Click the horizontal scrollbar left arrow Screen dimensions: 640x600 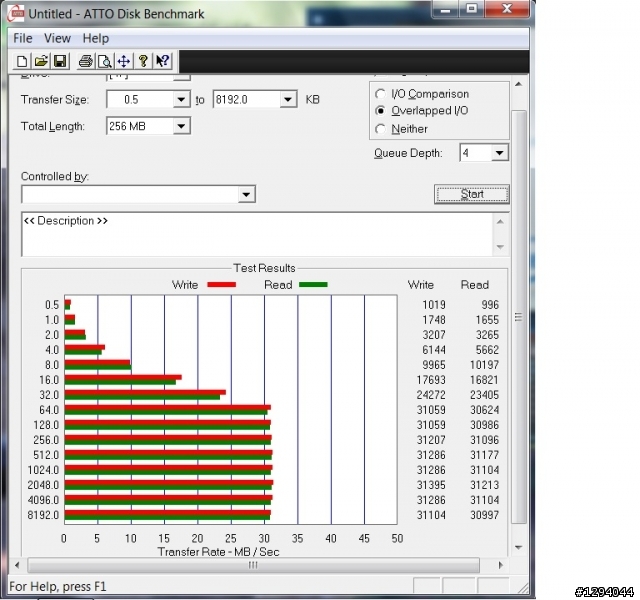(17, 565)
